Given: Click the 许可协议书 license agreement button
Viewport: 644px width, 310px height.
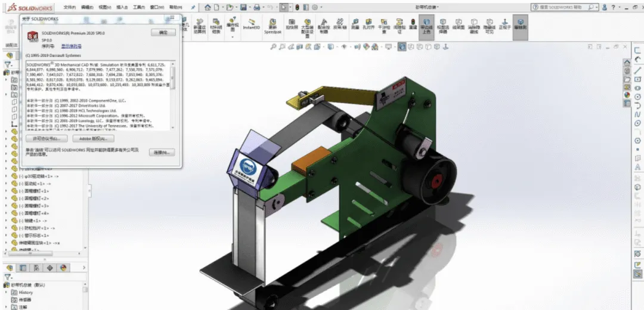Looking at the screenshot, I should click(47, 138).
